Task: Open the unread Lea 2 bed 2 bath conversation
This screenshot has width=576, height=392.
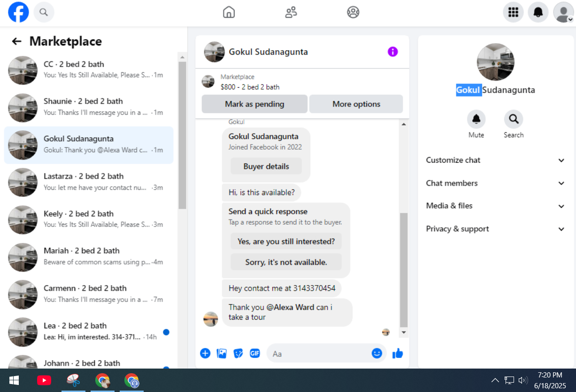Action: [89, 332]
